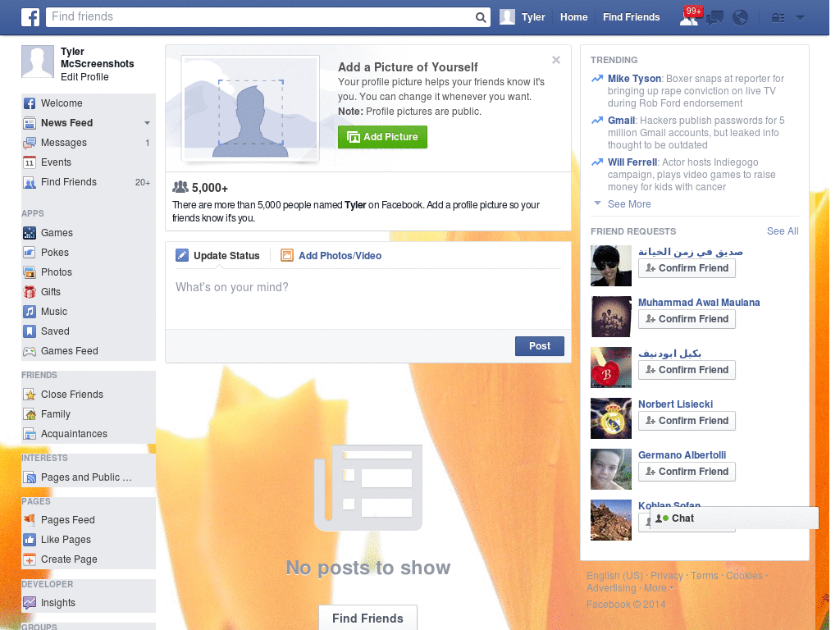840x630 pixels.
Task: Open the messages icon in top bar
Action: point(714,18)
